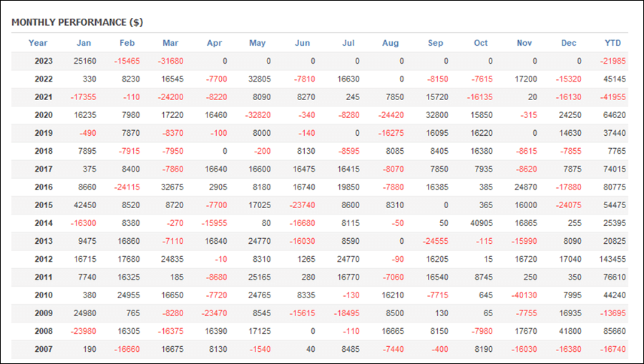Click the 76610 YTD value for 2011

(615, 277)
